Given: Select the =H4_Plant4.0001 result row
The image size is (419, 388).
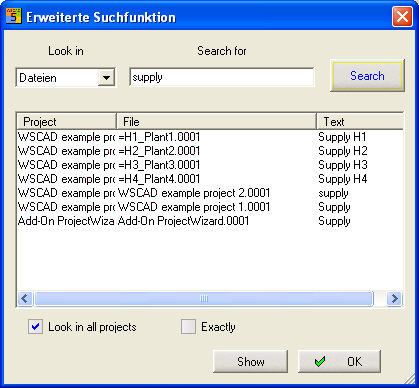Looking at the screenshot, I should click(210, 179).
